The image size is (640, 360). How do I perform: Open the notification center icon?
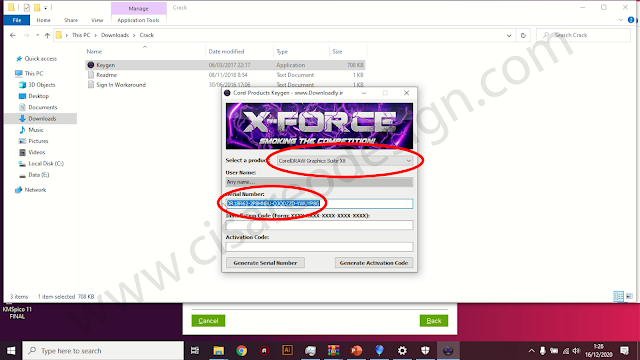624,351
